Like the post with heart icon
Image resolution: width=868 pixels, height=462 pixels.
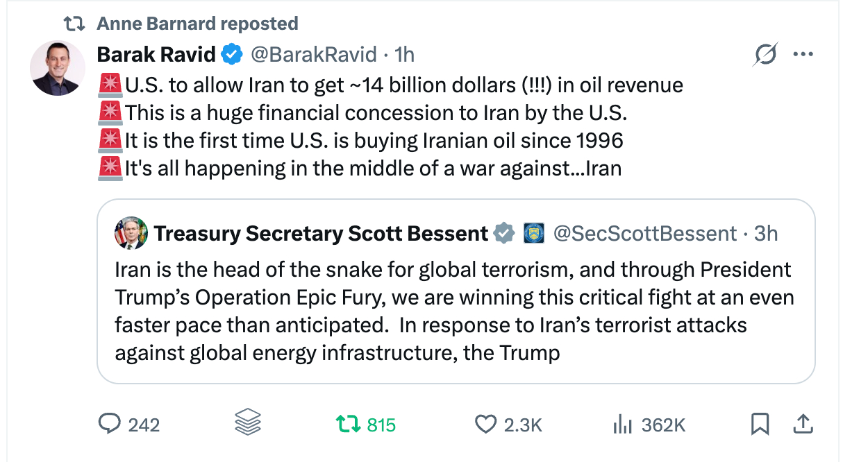[x=484, y=424]
